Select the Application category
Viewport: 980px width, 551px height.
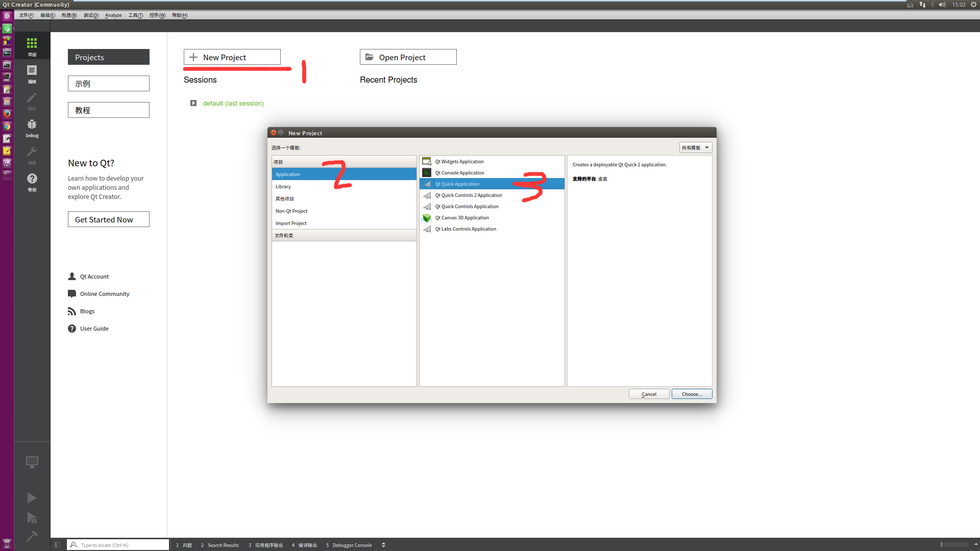(x=344, y=174)
